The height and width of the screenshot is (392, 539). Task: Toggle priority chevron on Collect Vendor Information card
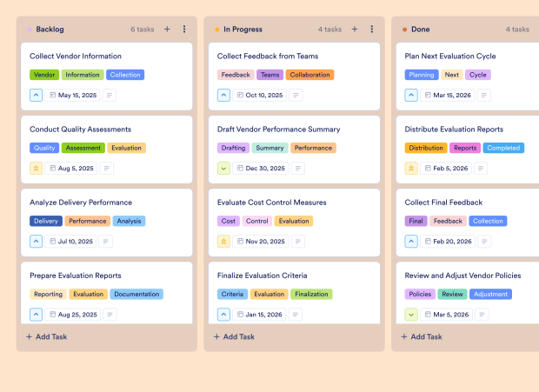pos(36,96)
